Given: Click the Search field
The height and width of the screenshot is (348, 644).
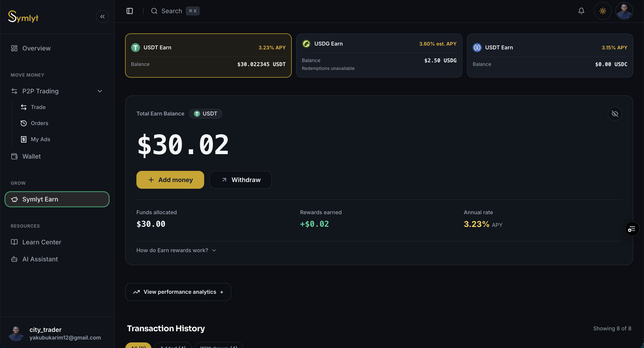Looking at the screenshot, I should [175, 11].
